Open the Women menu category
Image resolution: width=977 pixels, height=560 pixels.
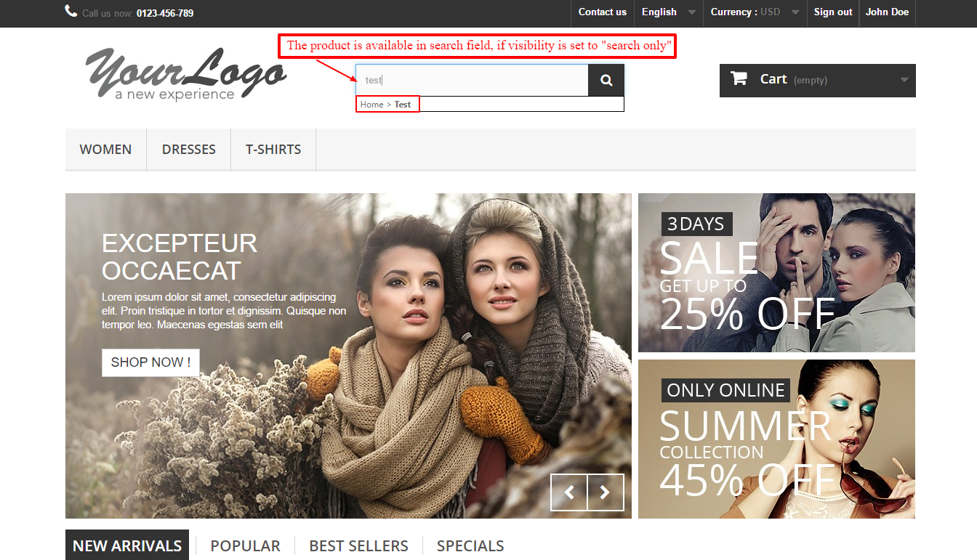point(105,150)
